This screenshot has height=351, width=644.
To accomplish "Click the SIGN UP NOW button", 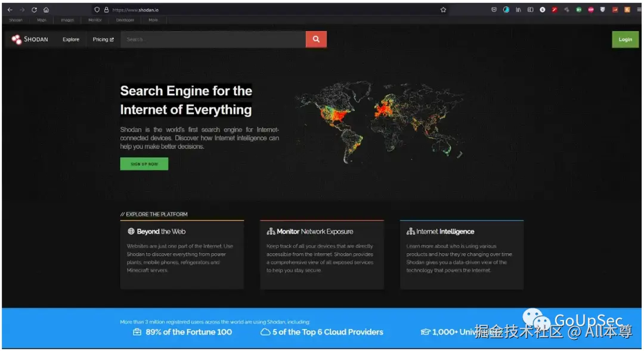I will click(x=144, y=164).
